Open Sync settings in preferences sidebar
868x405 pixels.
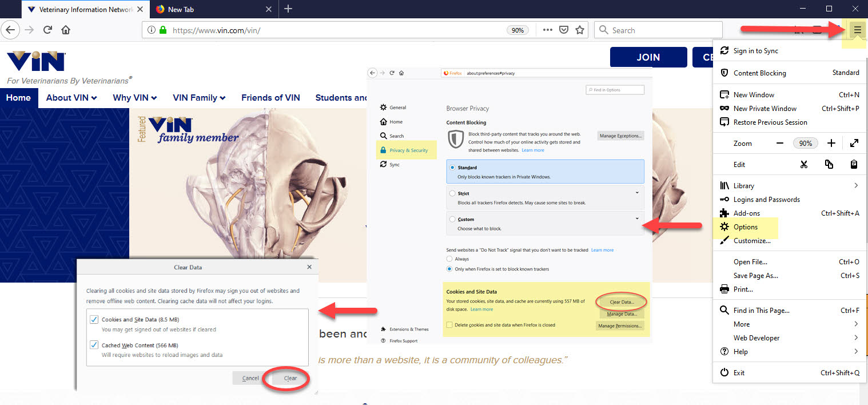(390, 164)
